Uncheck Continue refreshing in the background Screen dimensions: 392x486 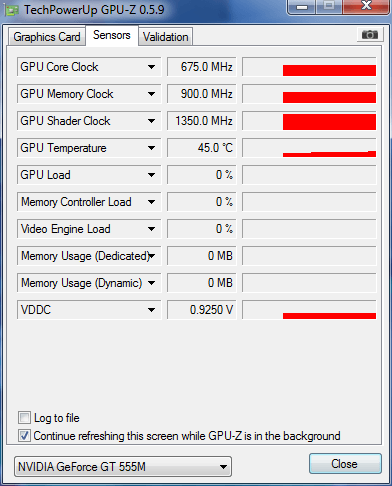pos(24,436)
